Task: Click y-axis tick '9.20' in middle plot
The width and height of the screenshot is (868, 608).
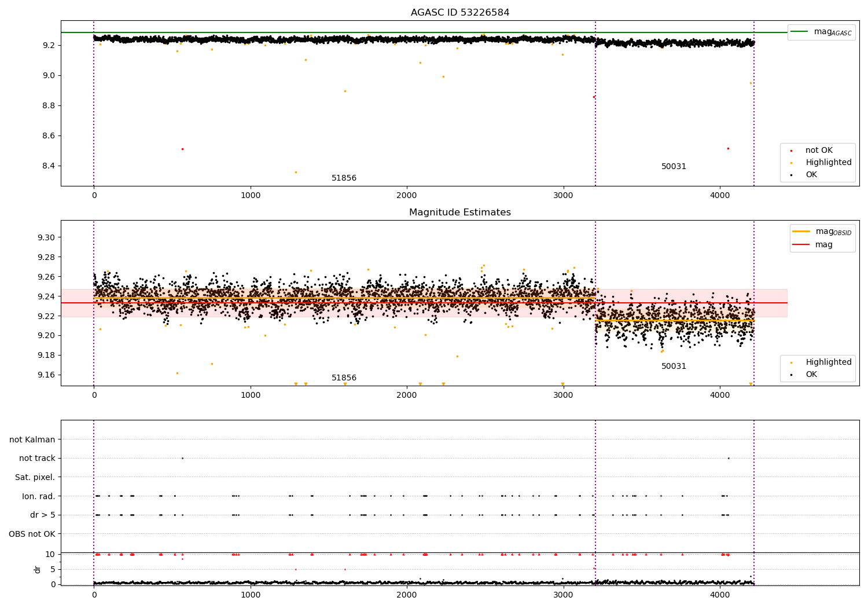Action: click(x=46, y=336)
